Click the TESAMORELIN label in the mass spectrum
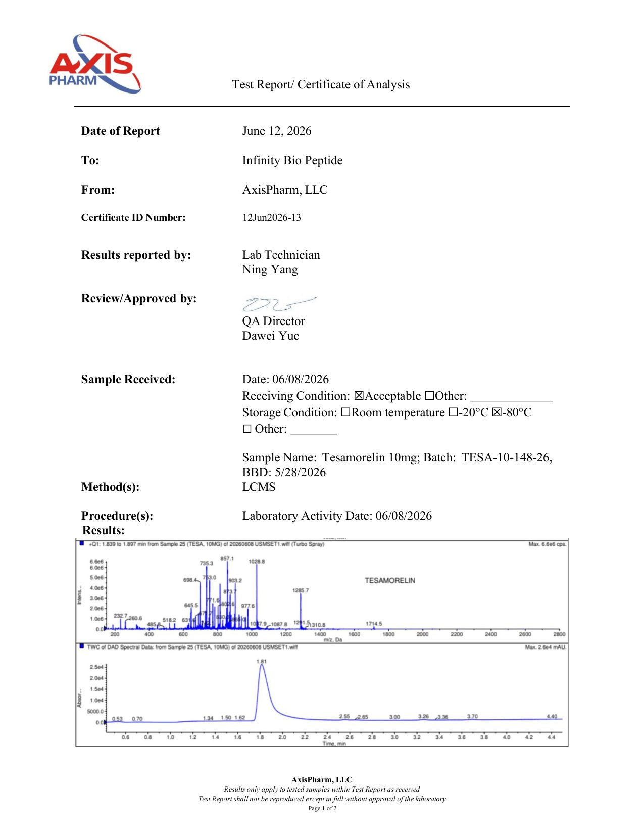644x834 pixels. click(389, 580)
